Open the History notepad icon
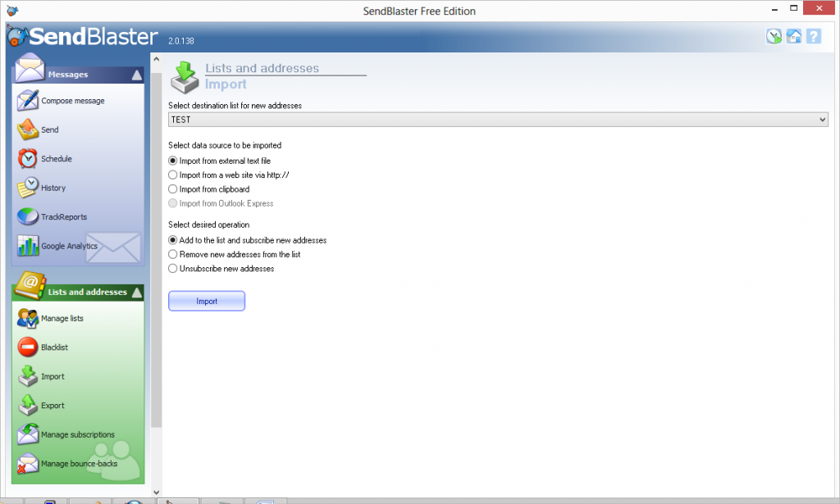 (x=28, y=188)
